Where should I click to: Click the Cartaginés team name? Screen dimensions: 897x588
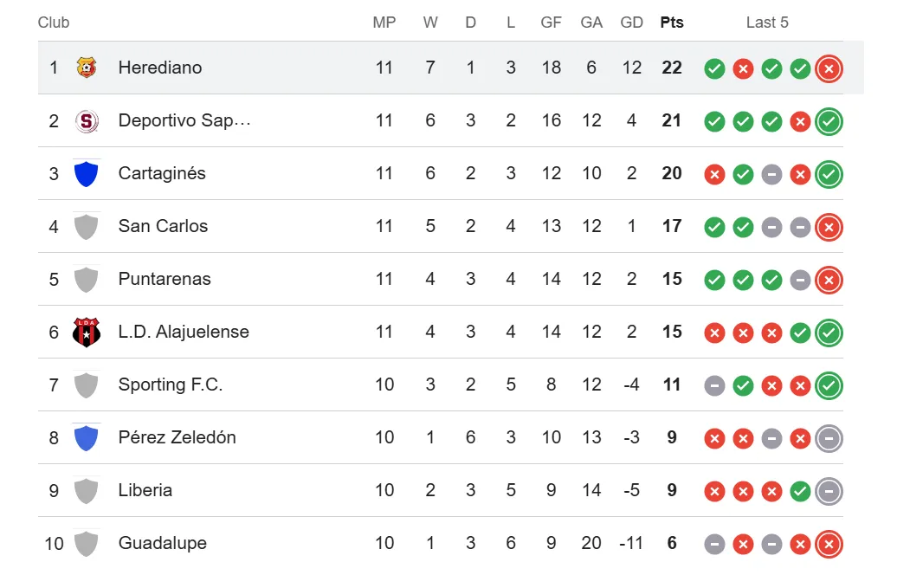click(x=162, y=173)
